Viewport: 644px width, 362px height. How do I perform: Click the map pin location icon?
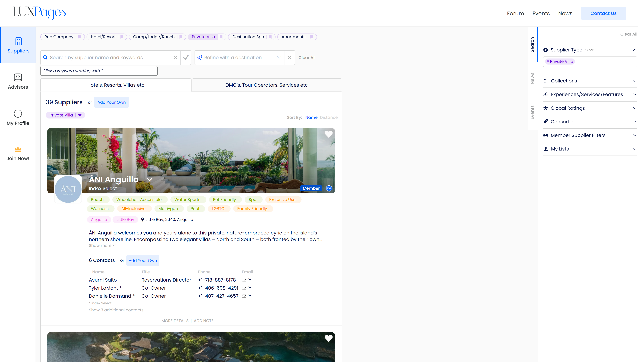point(143,219)
